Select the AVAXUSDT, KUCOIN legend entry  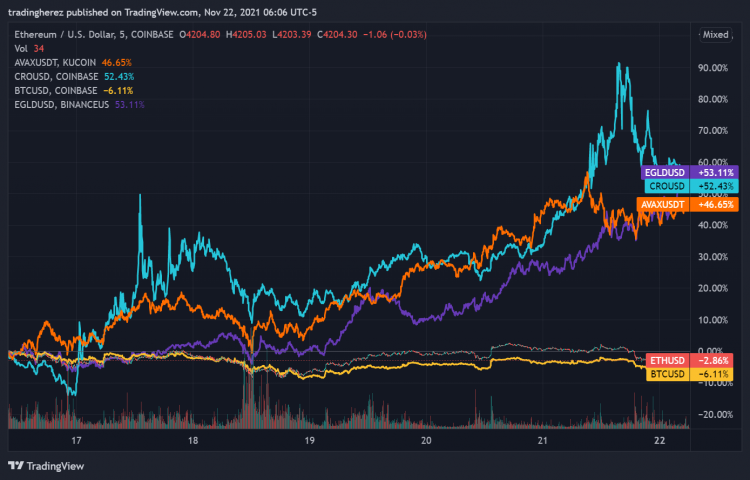pos(57,62)
